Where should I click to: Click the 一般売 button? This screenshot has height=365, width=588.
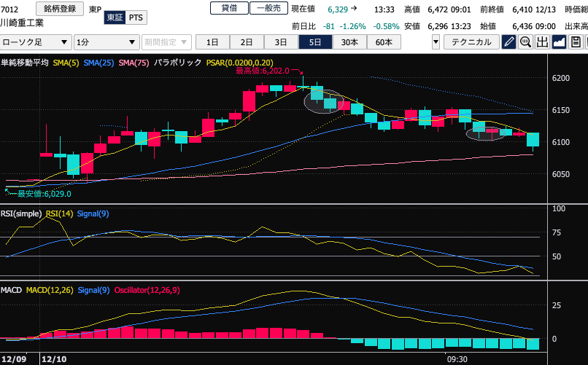point(268,9)
